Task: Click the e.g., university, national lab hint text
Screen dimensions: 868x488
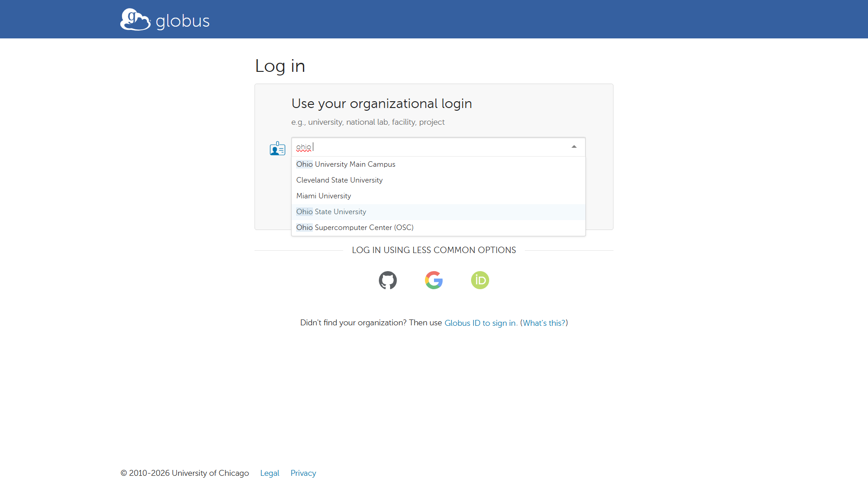Action: [x=368, y=122]
